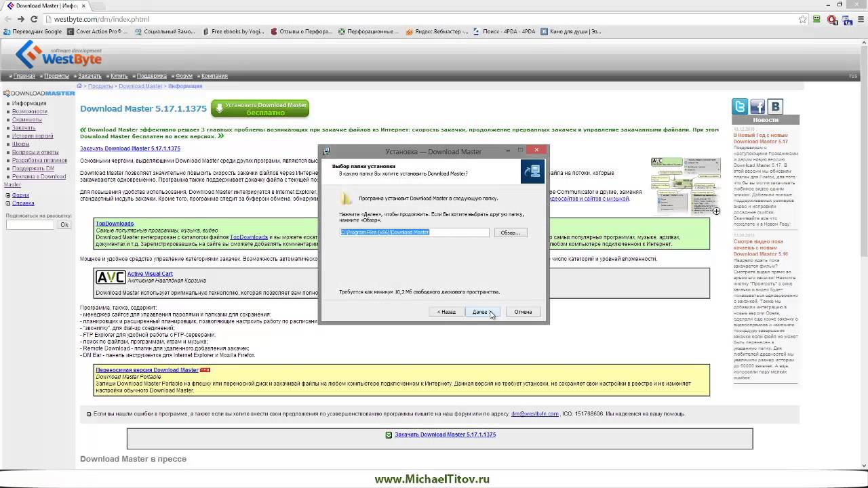Click the dm@westbyte.com email link
This screenshot has width=868, height=488.
click(x=535, y=413)
